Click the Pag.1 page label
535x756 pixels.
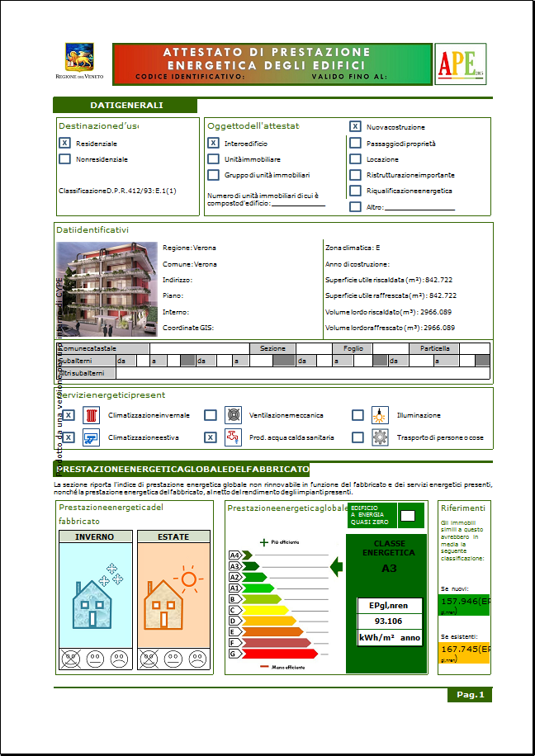470,695
